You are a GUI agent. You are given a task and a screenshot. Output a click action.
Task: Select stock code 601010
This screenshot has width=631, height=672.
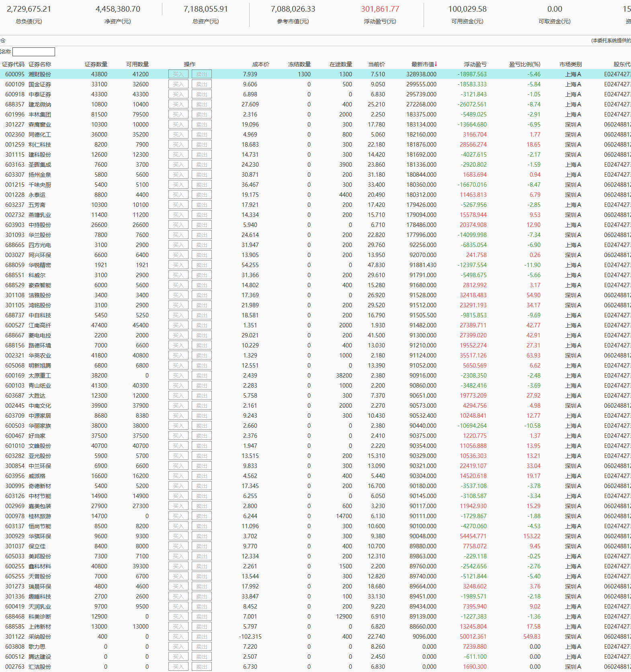pyautogui.click(x=15, y=446)
